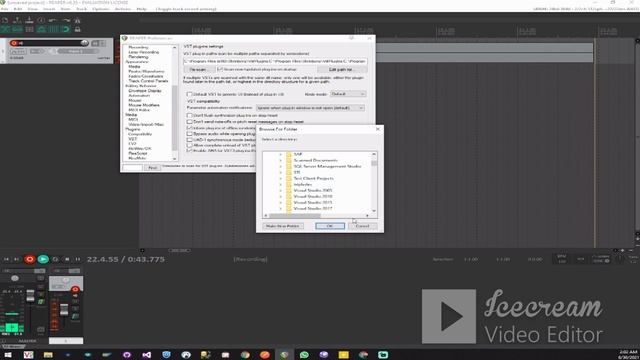Go to project start in transport
Image resolution: width=640 pixels, height=360 pixels.
6,259
